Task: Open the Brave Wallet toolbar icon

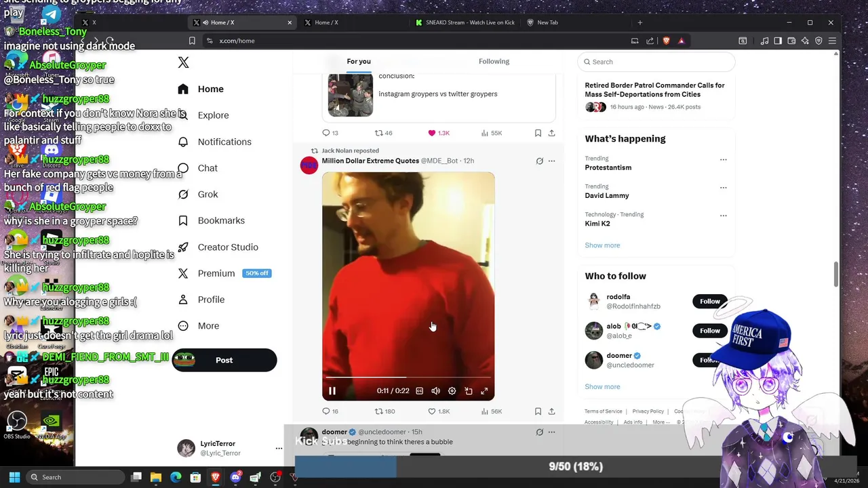Action: point(791,41)
